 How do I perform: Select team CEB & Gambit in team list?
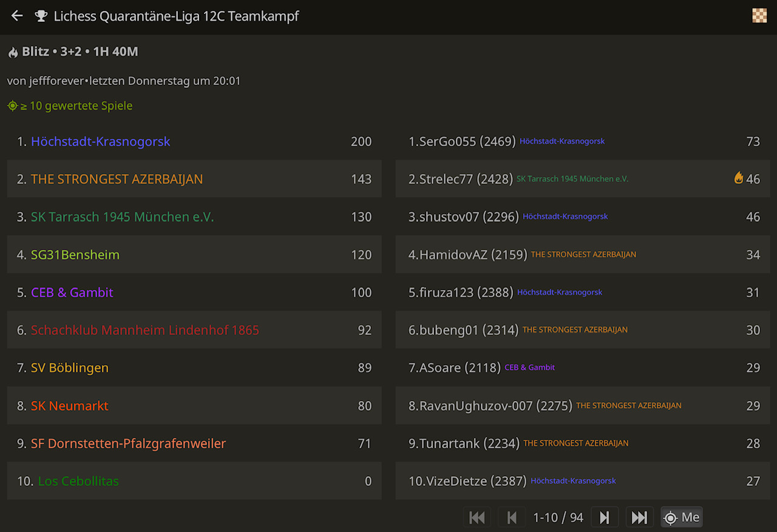coord(194,292)
